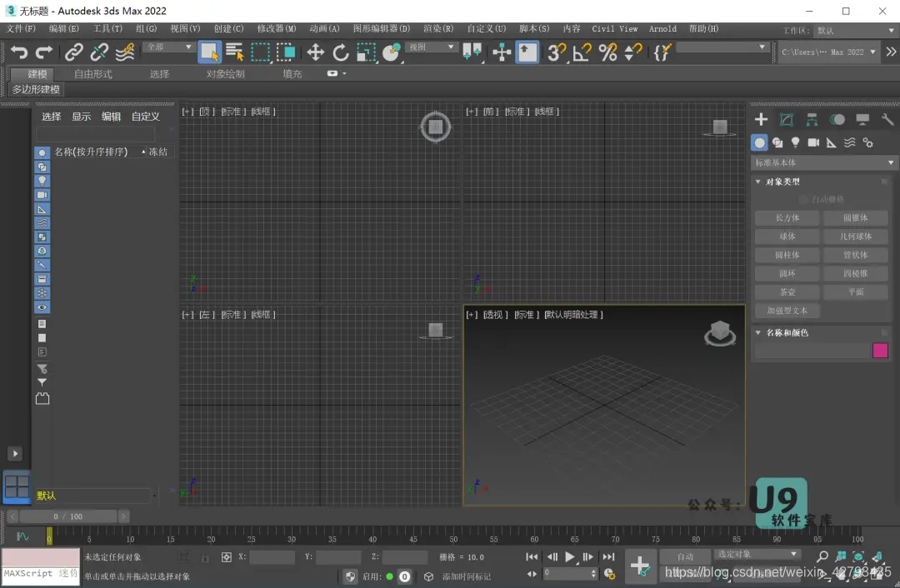Click the 长方体 box button
The height and width of the screenshot is (588, 900).
point(787,218)
